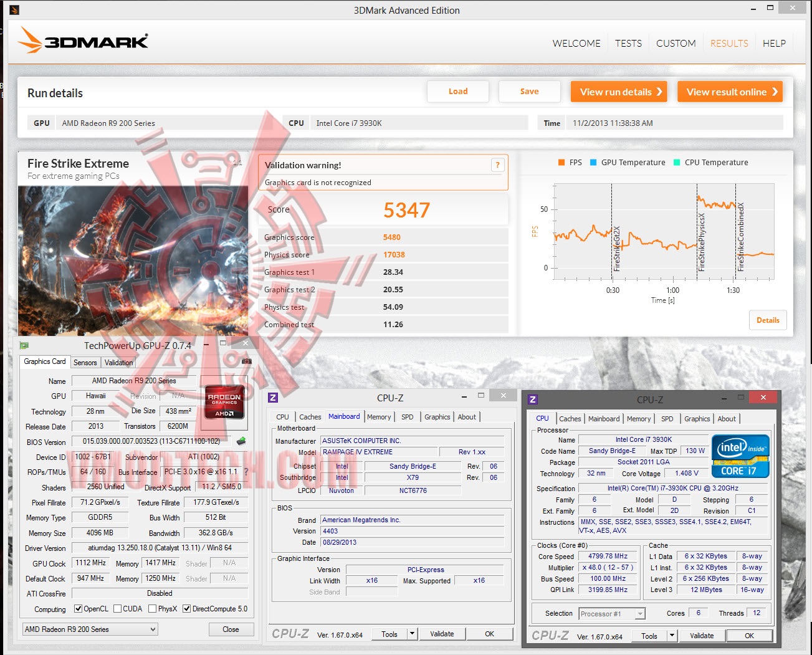Click the Z icon of the Motherboard CPU-Z window

pyautogui.click(x=273, y=398)
